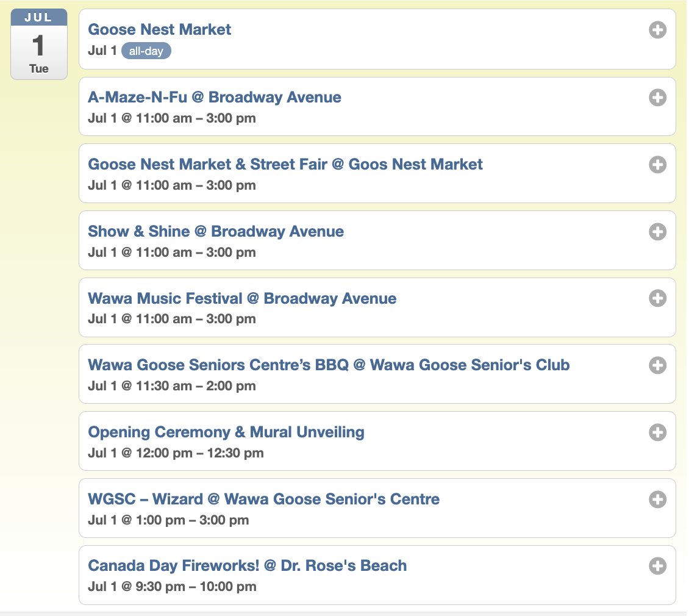Expand A-Maze-N-Fu event details with plus icon

point(657,98)
